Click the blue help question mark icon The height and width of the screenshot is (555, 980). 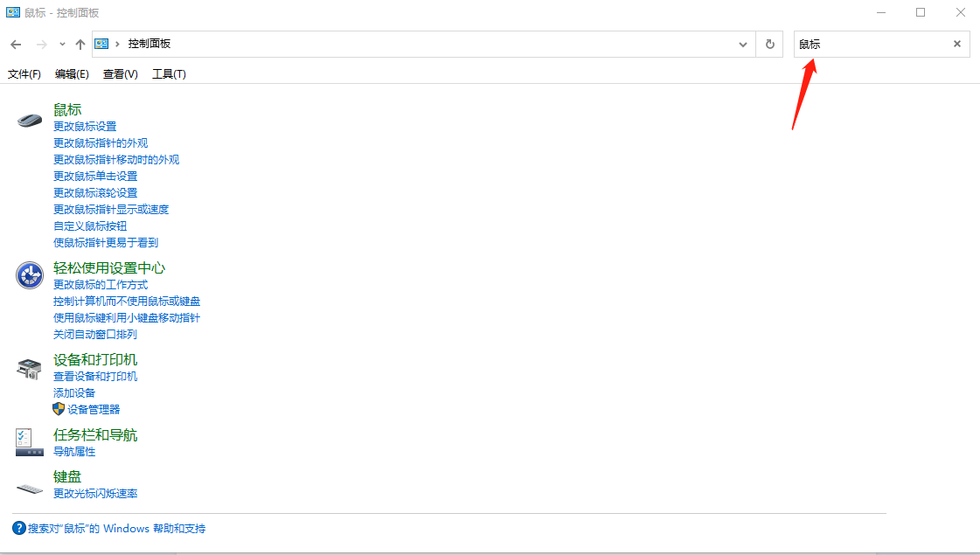tap(18, 528)
